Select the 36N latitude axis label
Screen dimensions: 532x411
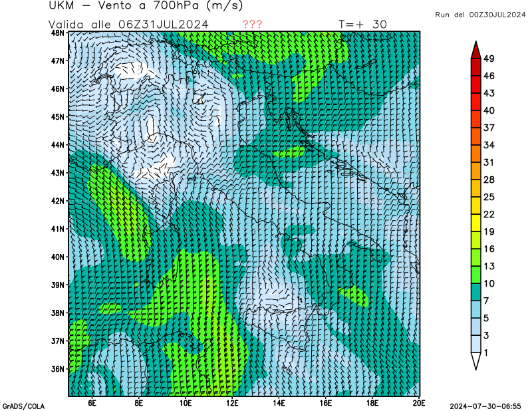tap(58, 369)
